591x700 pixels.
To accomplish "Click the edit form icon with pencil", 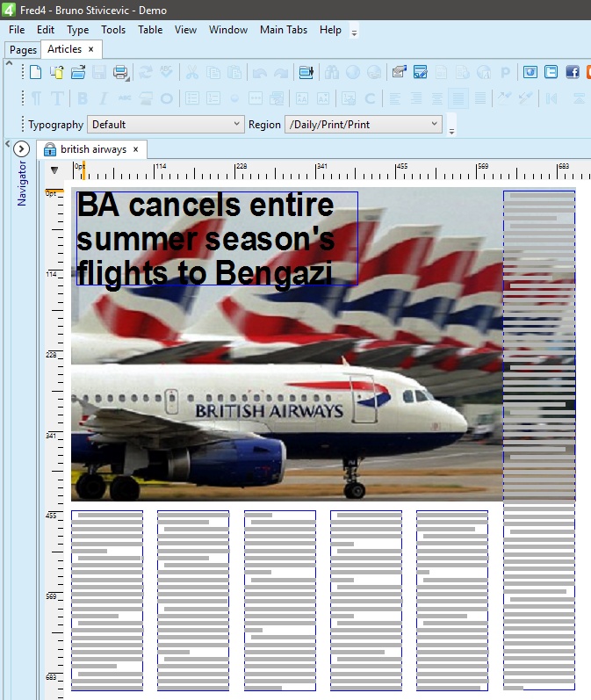I will click(x=420, y=72).
